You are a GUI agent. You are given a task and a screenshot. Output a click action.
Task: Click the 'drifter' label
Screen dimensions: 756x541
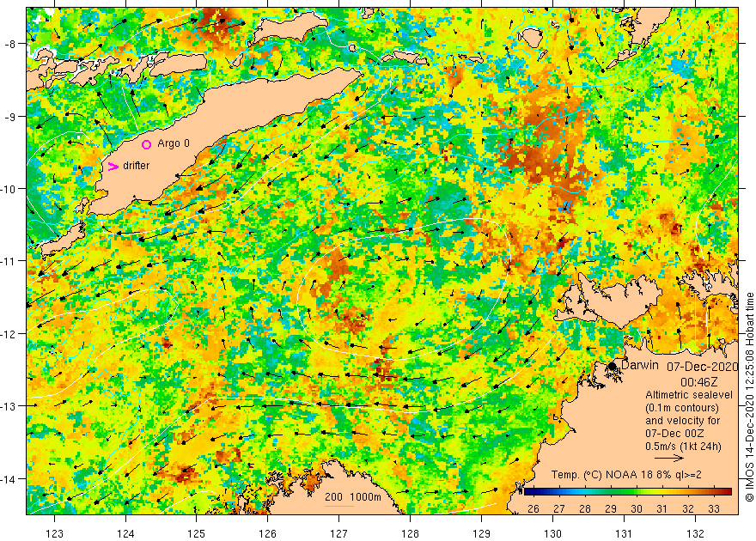[x=137, y=166]
